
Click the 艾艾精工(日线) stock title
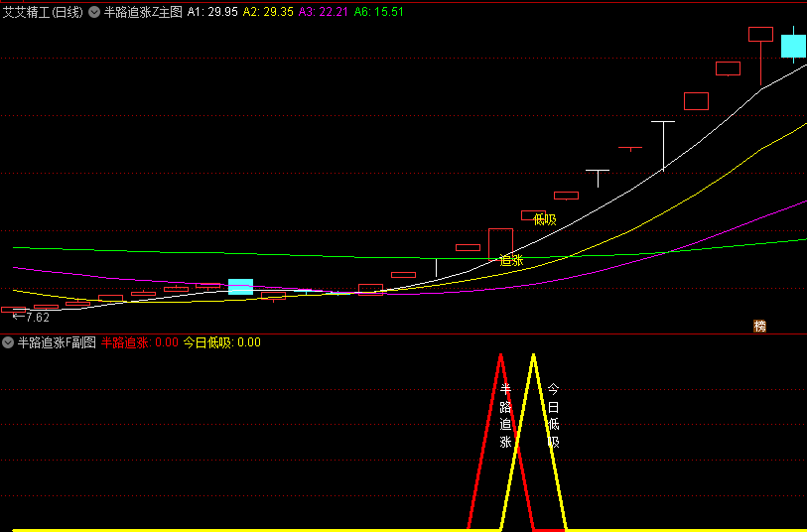point(42,12)
